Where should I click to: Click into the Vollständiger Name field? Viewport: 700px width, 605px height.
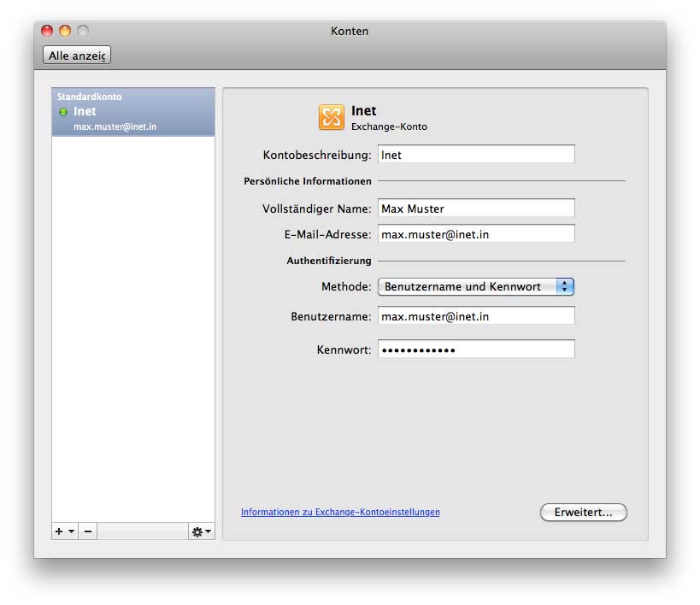476,209
